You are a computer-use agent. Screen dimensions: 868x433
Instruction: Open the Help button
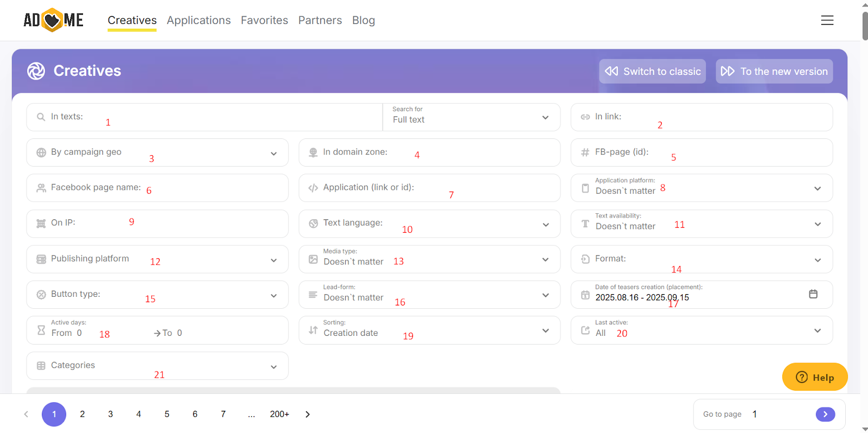(x=814, y=377)
